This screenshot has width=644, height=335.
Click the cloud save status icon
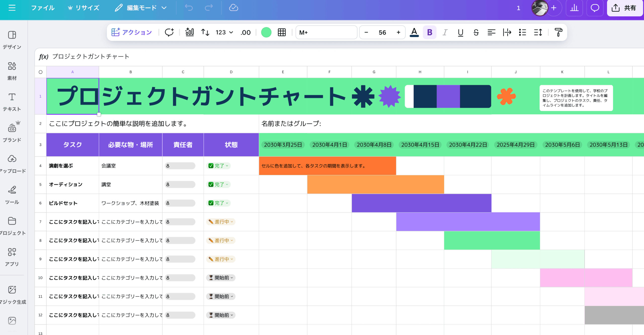pyautogui.click(x=233, y=8)
